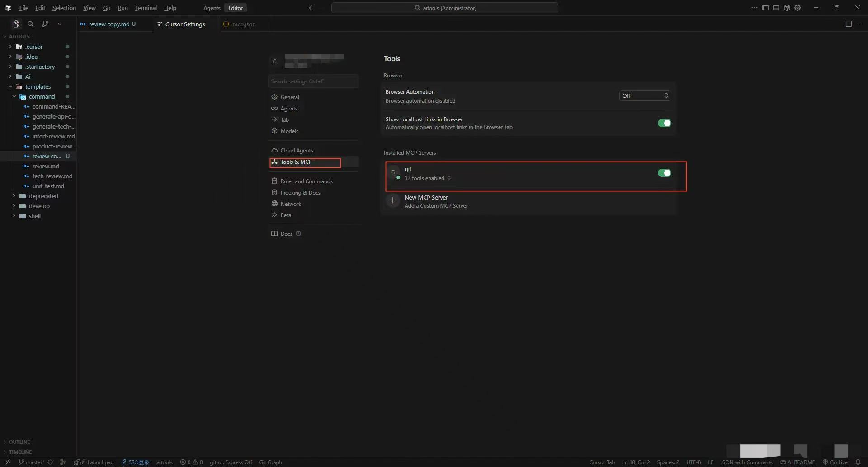Open the settings gear icon in title bar
This screenshot has height=467, width=868.
(x=797, y=8)
